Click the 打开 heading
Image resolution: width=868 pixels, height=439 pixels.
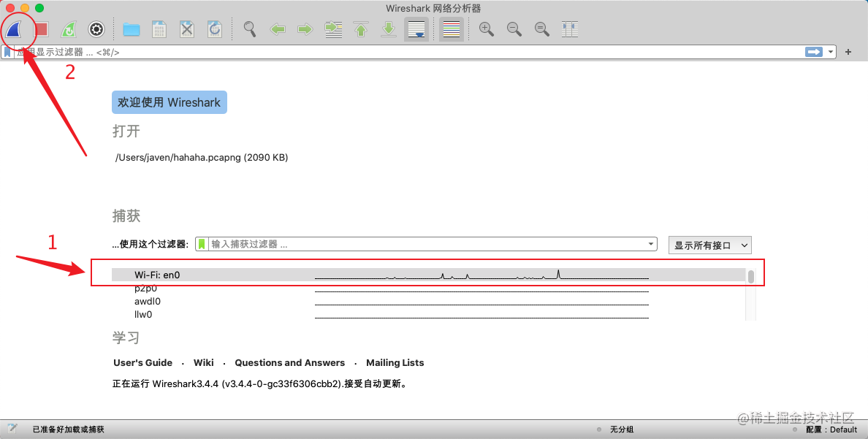click(126, 131)
